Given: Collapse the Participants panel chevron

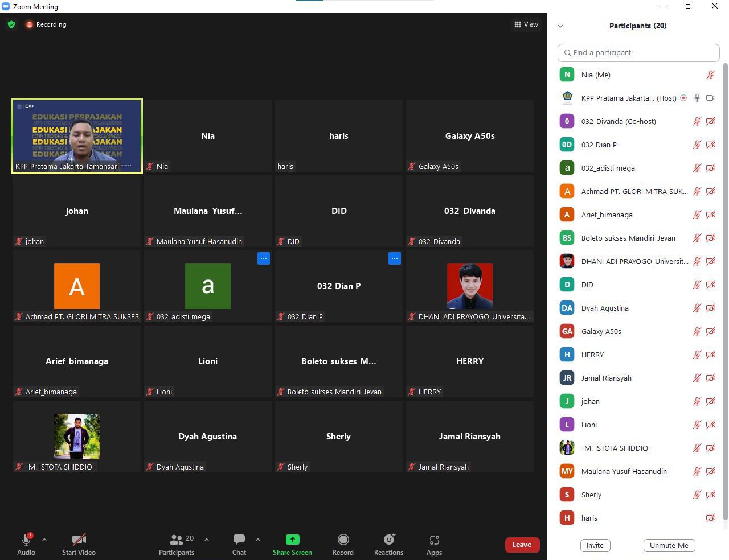Looking at the screenshot, I should pyautogui.click(x=560, y=26).
